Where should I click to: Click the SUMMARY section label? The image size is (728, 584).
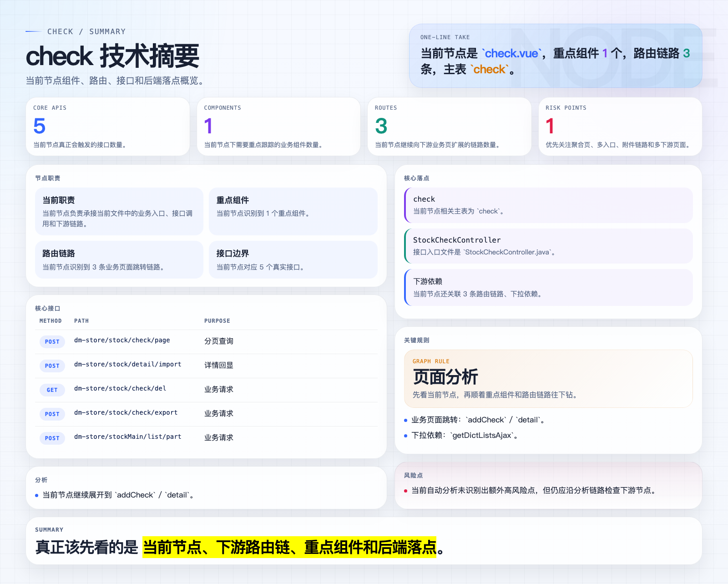click(49, 530)
